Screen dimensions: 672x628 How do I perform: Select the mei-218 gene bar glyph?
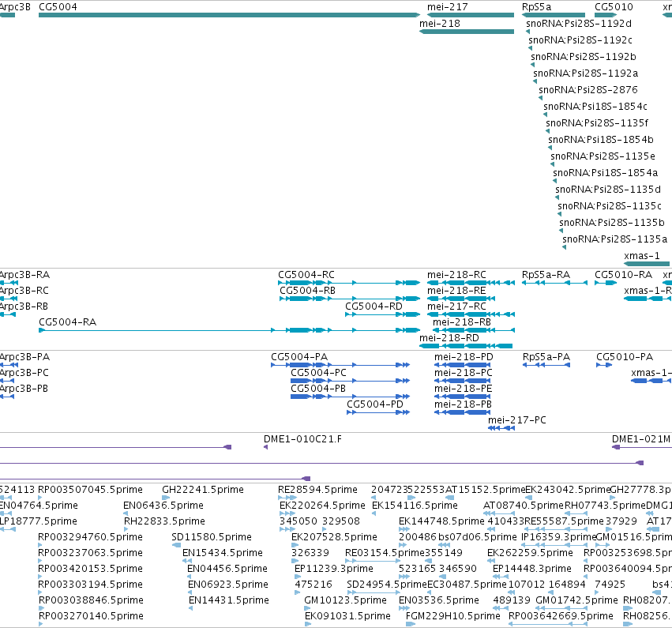[x=466, y=32]
